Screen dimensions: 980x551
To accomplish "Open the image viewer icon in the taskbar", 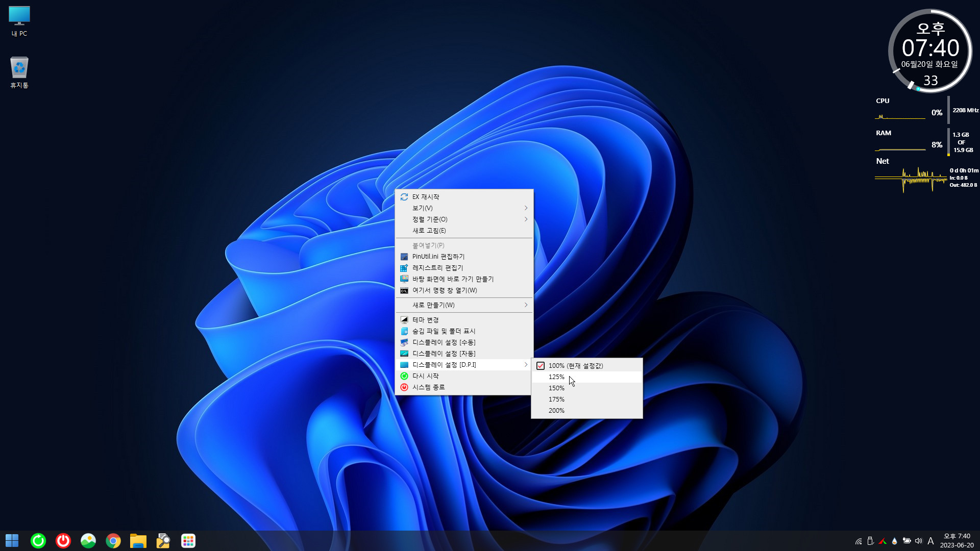I will [88, 541].
